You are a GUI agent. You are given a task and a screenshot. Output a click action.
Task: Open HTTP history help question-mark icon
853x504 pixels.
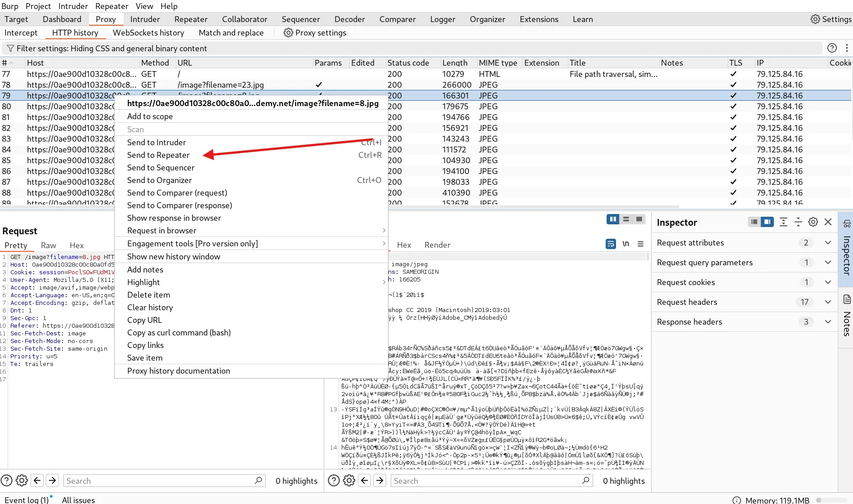click(832, 48)
